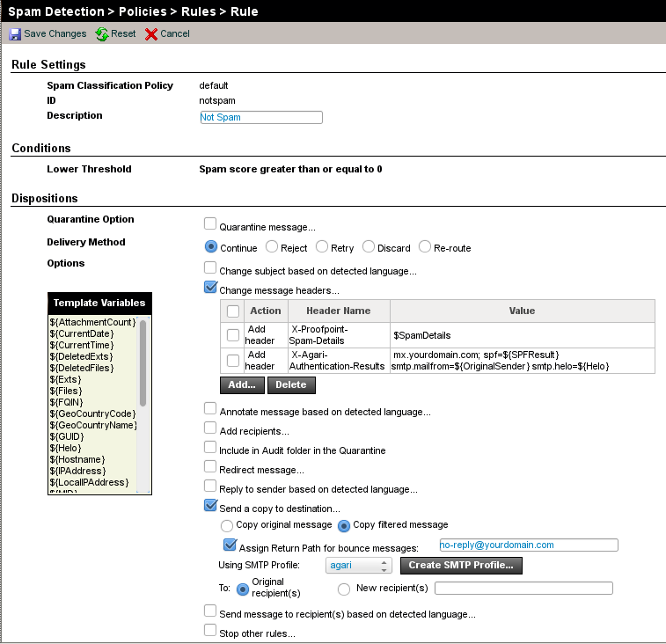The height and width of the screenshot is (644, 666).
Task: Uncheck Change message headers option
Action: 210,287
